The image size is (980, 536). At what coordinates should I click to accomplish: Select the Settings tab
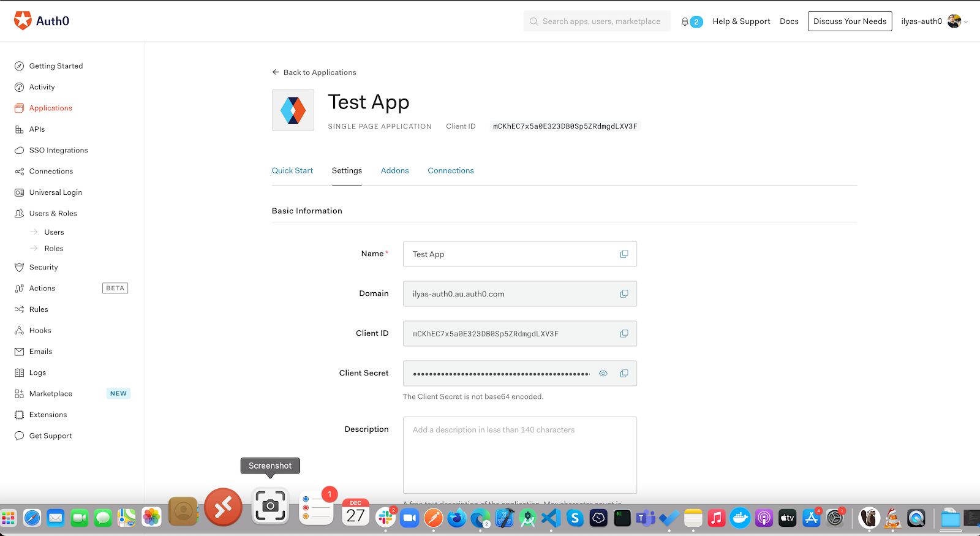[347, 171]
